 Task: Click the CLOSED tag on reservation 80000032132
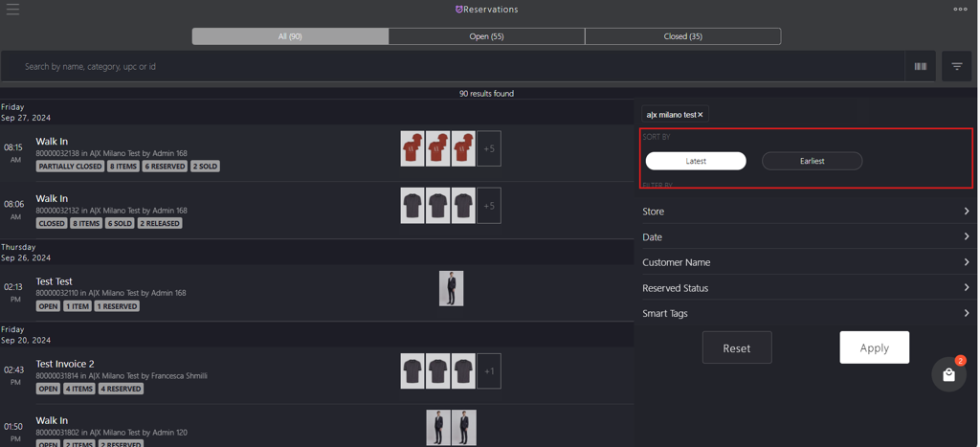point(52,223)
